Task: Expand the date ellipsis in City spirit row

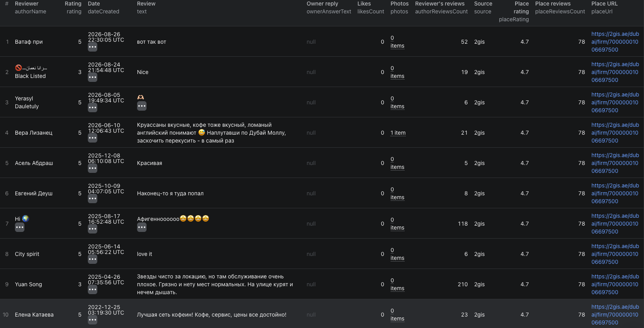Action: pyautogui.click(x=93, y=259)
